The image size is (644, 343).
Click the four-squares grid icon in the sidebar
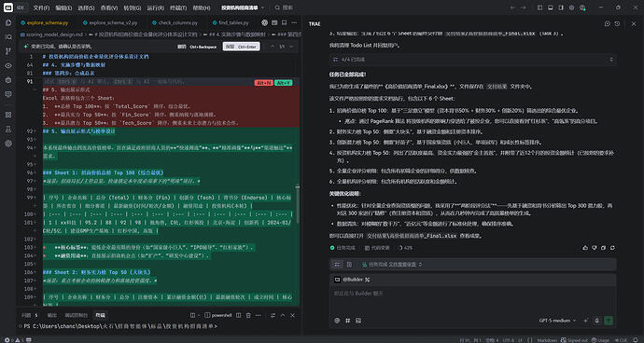(8, 115)
